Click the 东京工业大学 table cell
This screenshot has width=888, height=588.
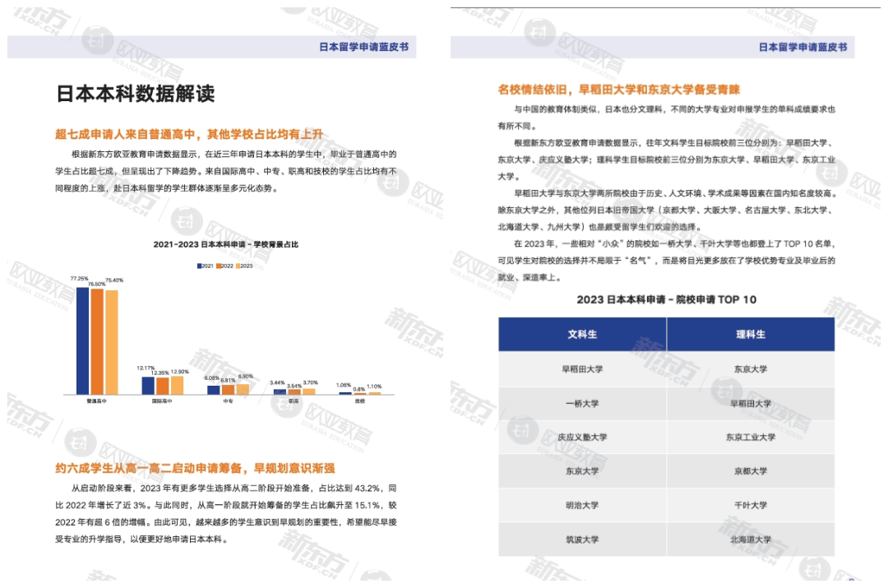point(751,438)
